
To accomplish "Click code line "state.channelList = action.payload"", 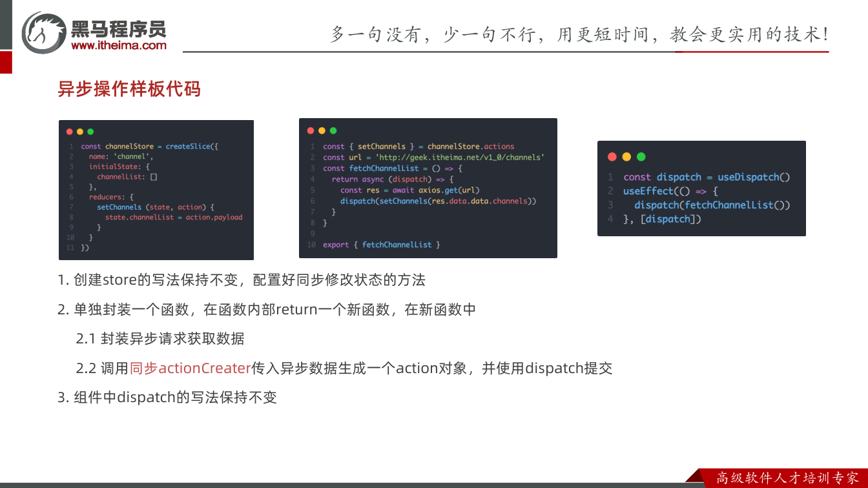I will pyautogui.click(x=174, y=218).
